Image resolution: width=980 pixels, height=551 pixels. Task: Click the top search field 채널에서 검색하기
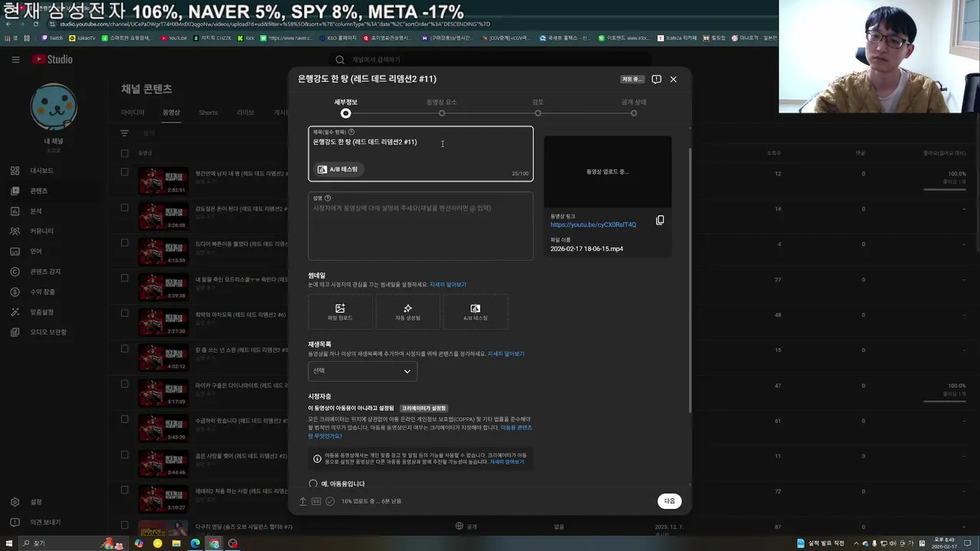490,60
